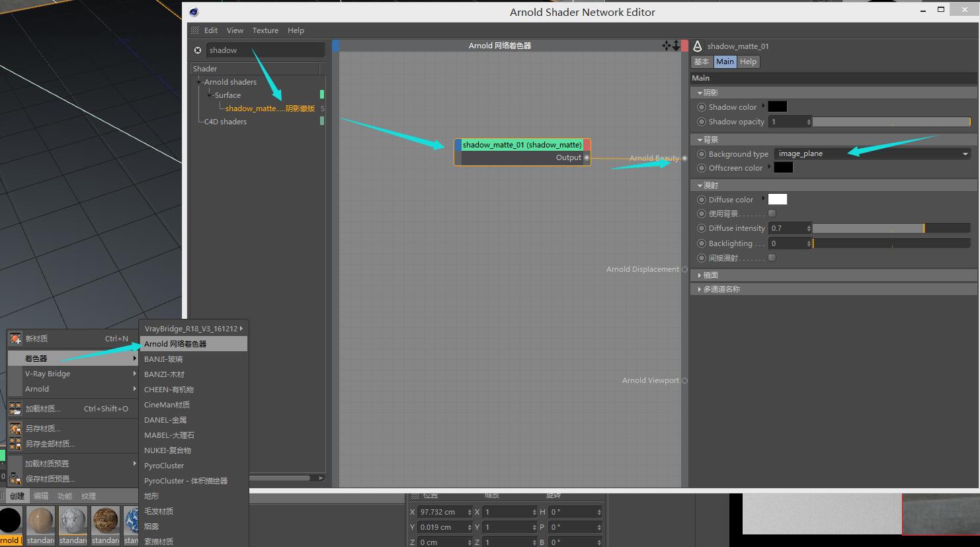
Task: Click the white Diffuse color swatch
Action: click(x=778, y=199)
